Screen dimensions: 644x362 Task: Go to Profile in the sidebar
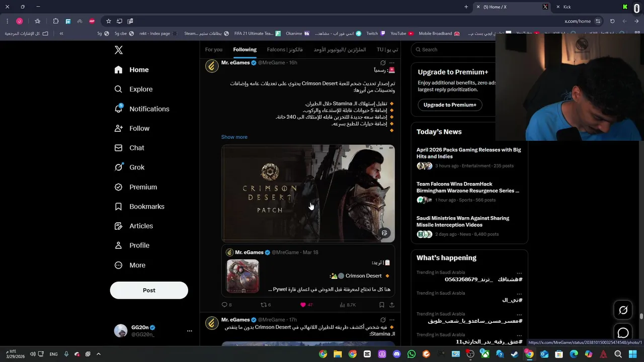coord(132,245)
